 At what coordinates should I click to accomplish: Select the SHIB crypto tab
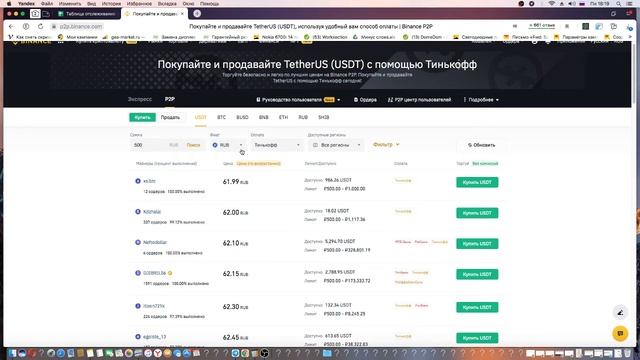click(324, 117)
